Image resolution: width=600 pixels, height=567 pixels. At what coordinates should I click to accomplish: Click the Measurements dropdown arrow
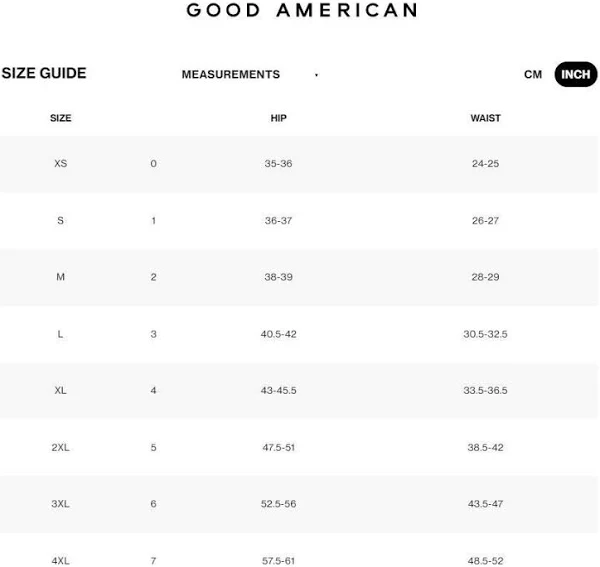pos(316,75)
